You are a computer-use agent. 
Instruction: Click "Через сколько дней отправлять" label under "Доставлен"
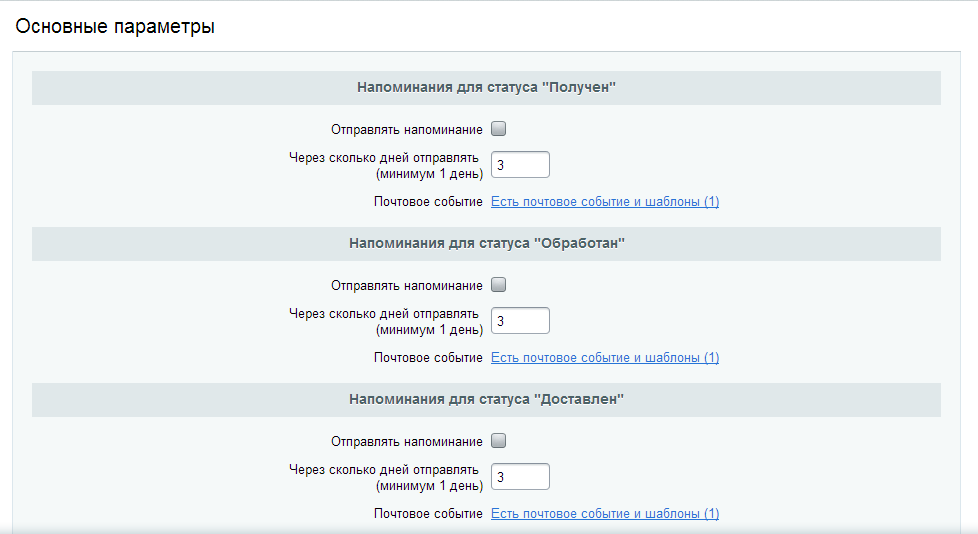click(x=385, y=470)
